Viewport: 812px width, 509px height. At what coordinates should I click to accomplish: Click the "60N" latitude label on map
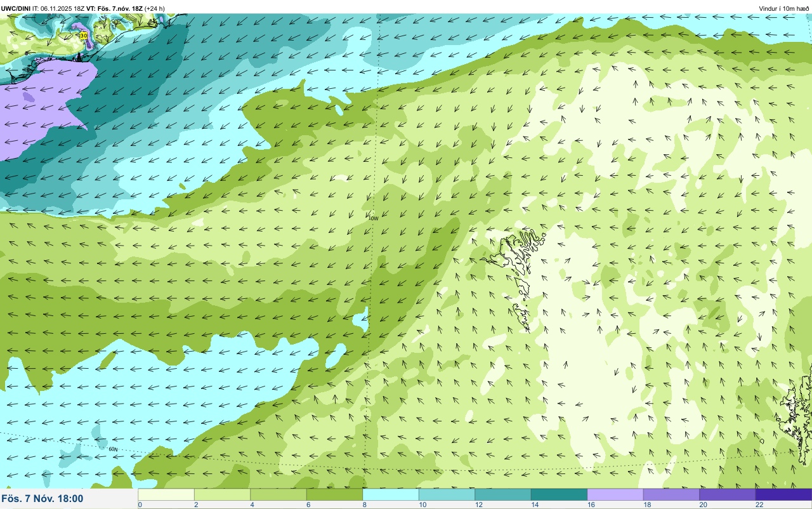[x=113, y=449]
